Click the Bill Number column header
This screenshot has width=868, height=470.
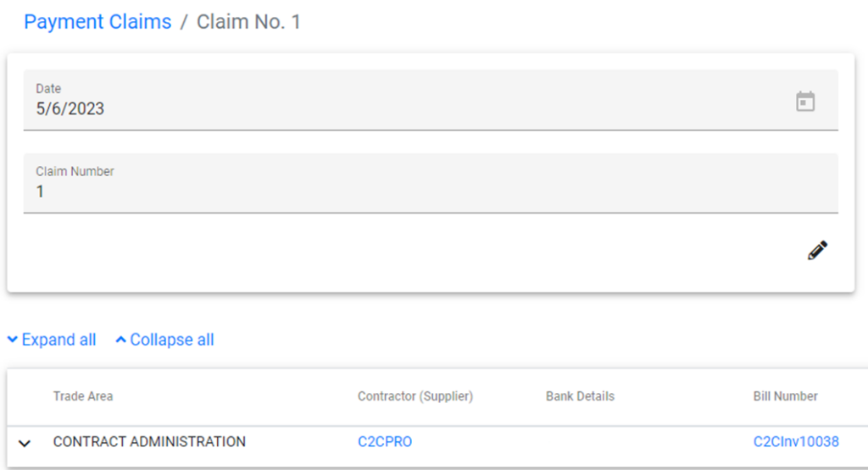785,396
